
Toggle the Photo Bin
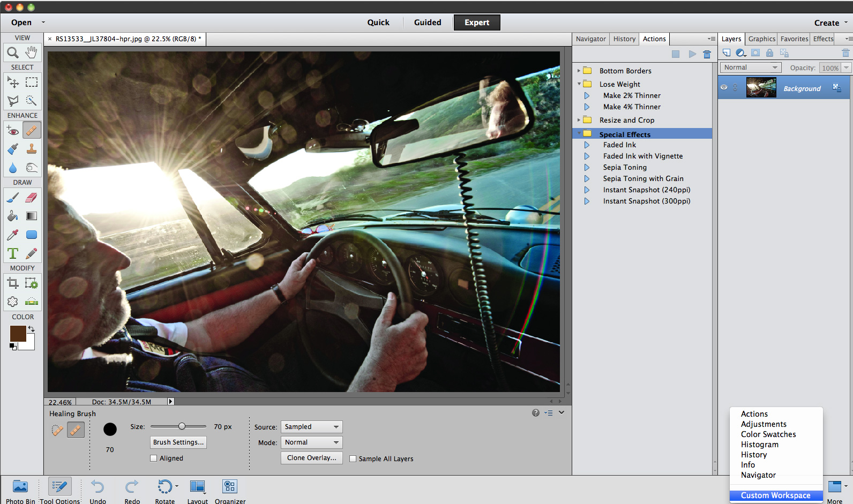point(20,491)
